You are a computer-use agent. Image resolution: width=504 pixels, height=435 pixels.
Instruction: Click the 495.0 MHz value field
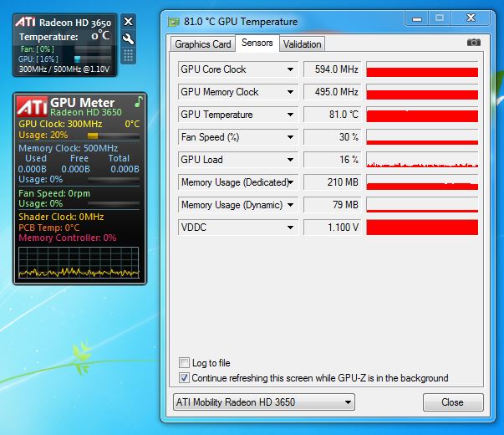pyautogui.click(x=333, y=92)
